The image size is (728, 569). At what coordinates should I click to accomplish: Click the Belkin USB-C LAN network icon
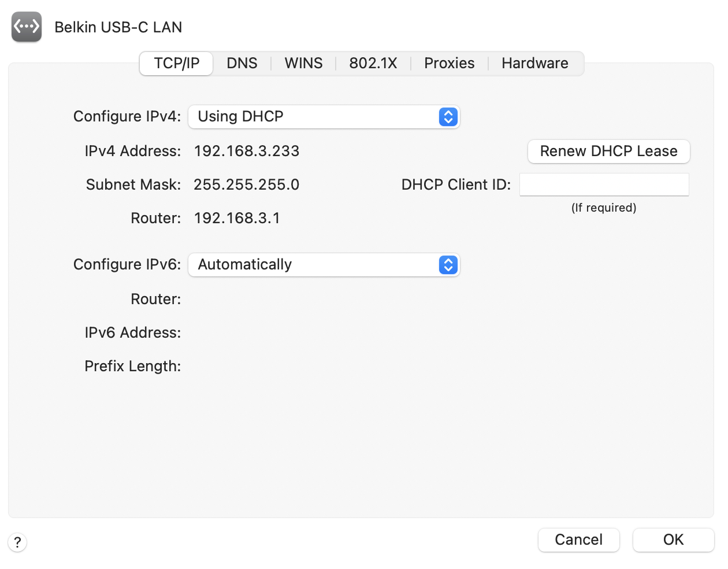(x=27, y=27)
